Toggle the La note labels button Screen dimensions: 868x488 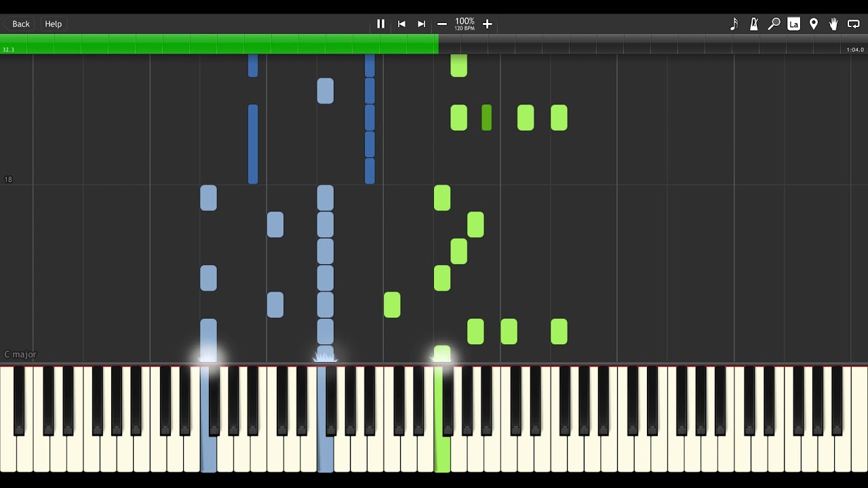click(793, 24)
